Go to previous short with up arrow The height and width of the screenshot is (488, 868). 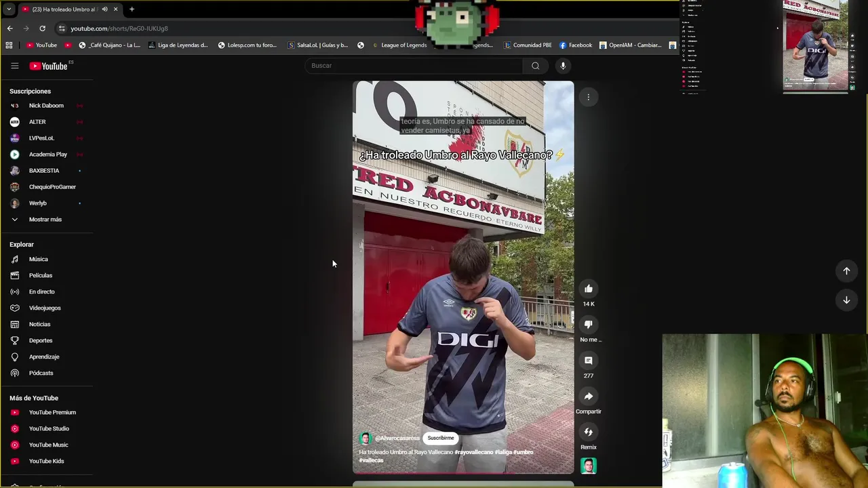(x=846, y=271)
